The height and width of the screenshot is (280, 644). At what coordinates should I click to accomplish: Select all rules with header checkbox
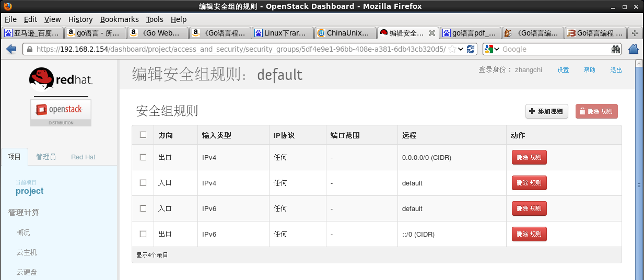tap(143, 135)
